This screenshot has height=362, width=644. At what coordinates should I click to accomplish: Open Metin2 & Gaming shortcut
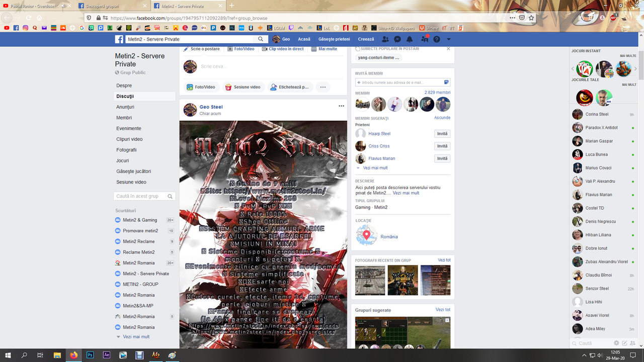click(140, 220)
